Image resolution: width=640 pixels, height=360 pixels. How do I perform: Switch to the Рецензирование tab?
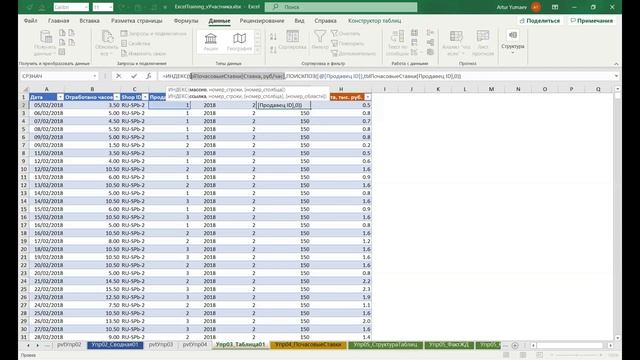click(x=262, y=20)
